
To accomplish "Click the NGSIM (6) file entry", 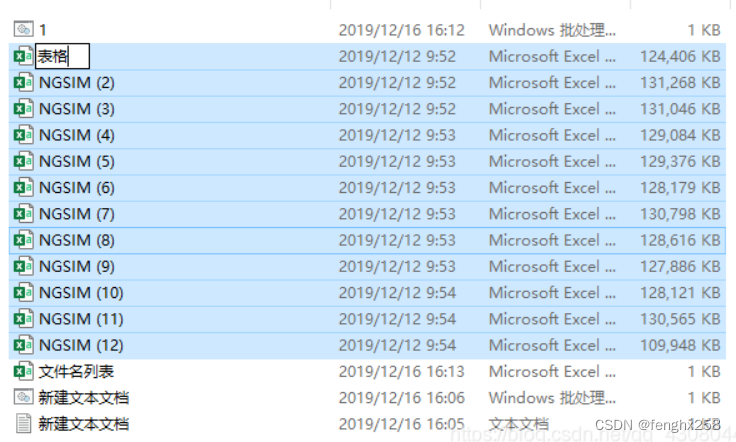I will click(77, 188).
